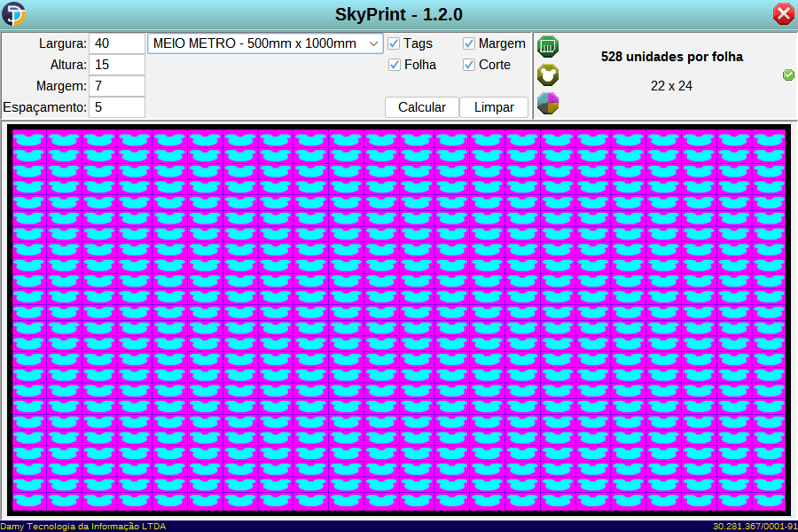Click the yellow mouse-head shape icon
798x532 pixels.
pyautogui.click(x=548, y=74)
